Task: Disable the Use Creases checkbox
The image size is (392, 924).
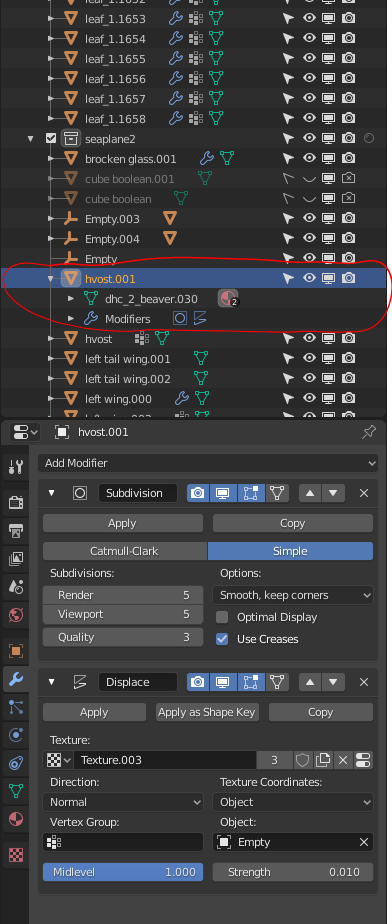Action: click(222, 639)
